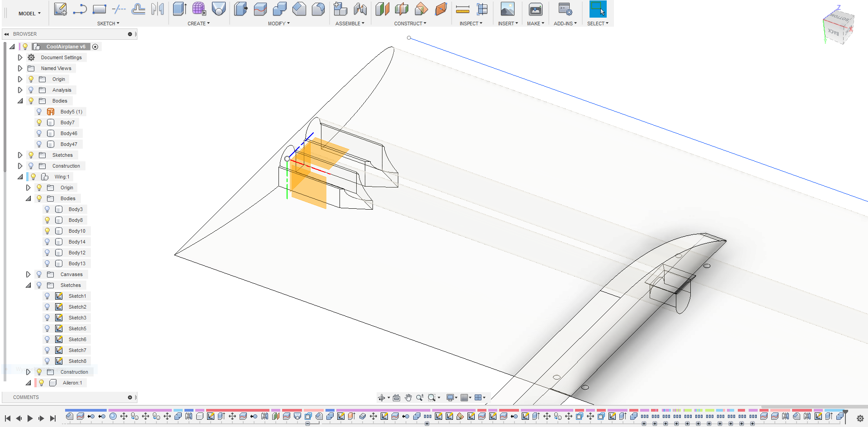Open the Display Settings icon

450,398
